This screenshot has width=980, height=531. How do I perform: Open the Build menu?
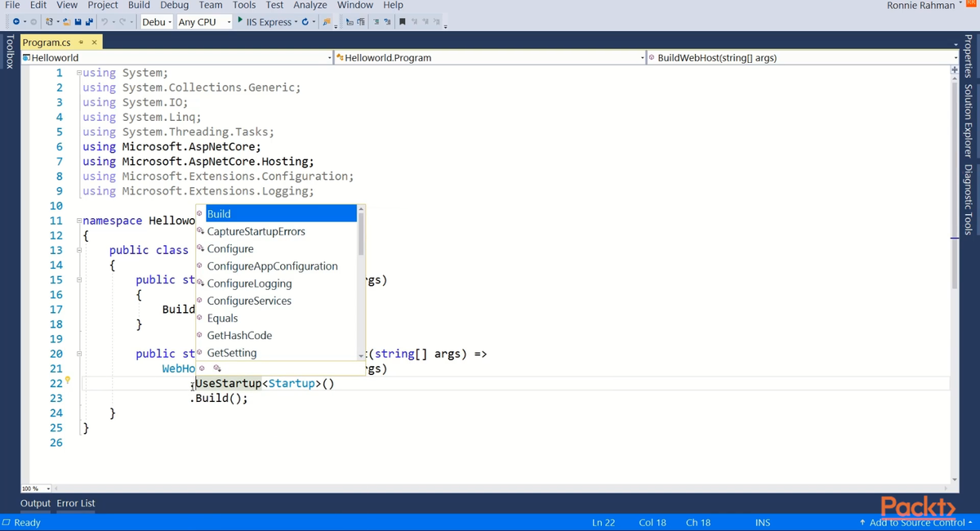[x=139, y=5]
